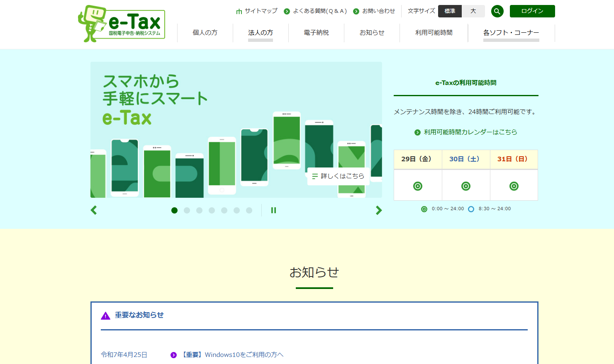Click the e-Taxの利用可能時間 heading
The width and height of the screenshot is (614, 364).
click(x=466, y=83)
